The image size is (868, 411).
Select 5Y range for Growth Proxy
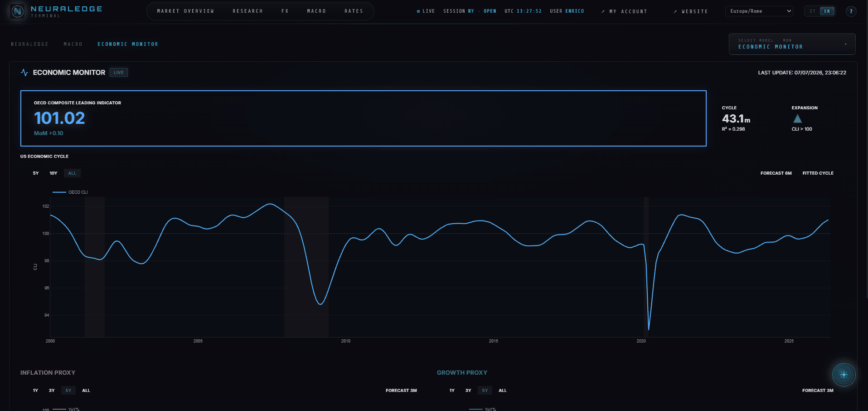(x=485, y=391)
